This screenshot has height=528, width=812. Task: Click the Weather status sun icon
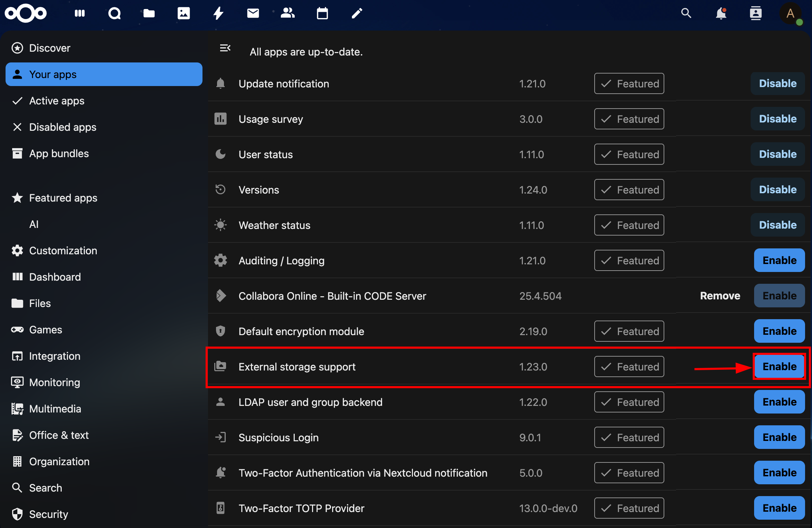click(221, 225)
